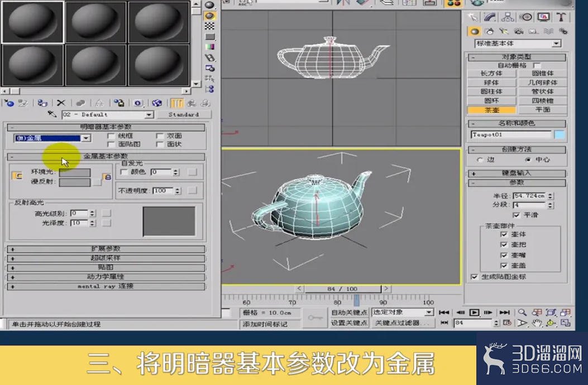Click the Video Color Check icon
The width and height of the screenshot is (588, 385).
[209, 47]
